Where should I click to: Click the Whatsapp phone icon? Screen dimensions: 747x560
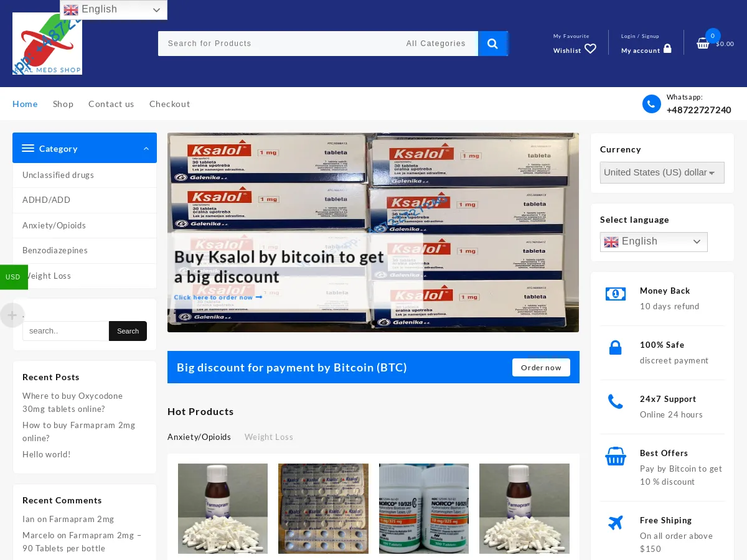(x=651, y=103)
